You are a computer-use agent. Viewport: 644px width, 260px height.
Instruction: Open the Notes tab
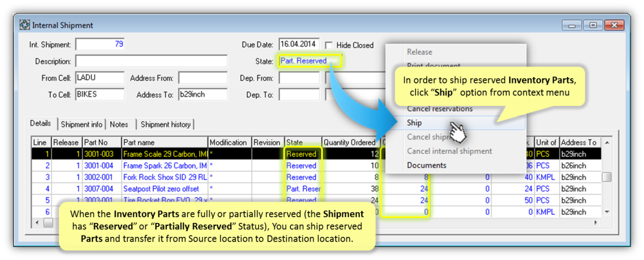[119, 124]
